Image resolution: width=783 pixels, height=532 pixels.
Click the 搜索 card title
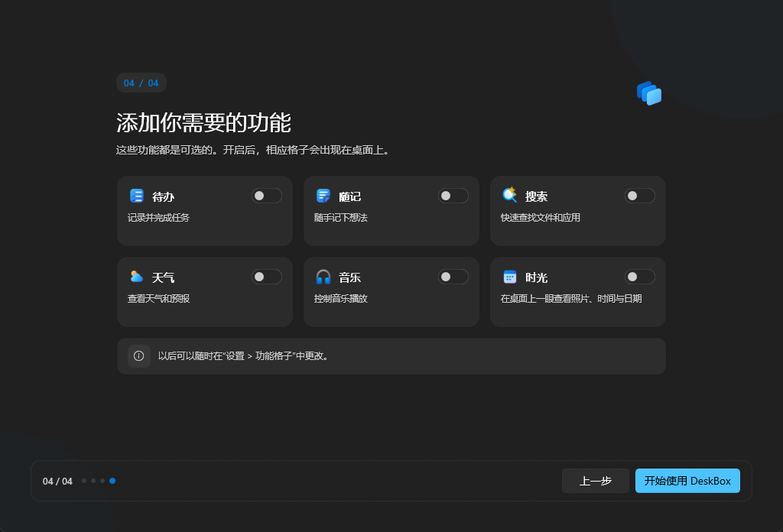[536, 196]
